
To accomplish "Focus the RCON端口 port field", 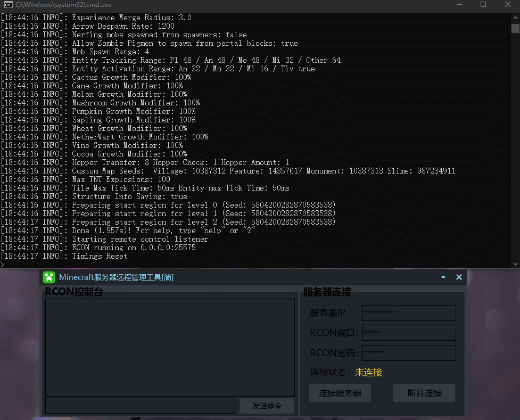I will pyautogui.click(x=409, y=333).
